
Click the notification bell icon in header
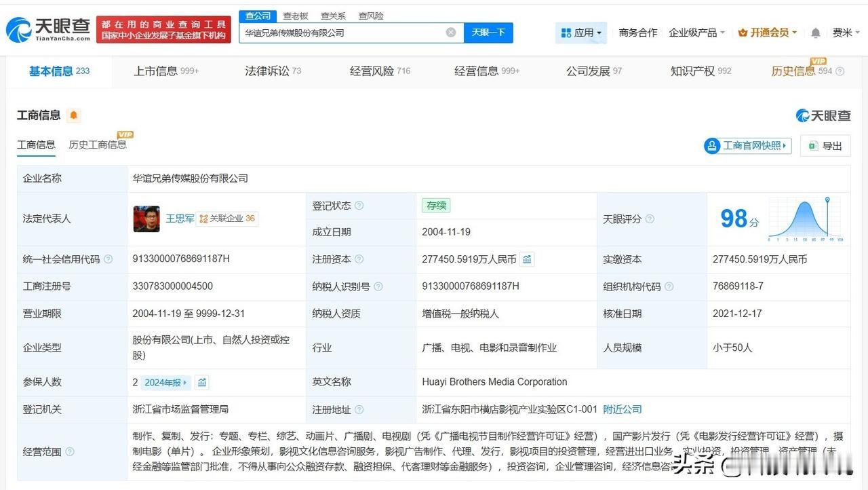coord(816,33)
